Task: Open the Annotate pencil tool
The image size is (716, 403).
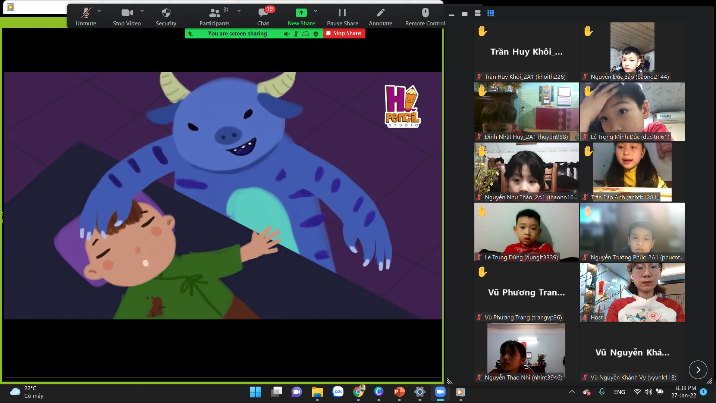Action: (380, 15)
